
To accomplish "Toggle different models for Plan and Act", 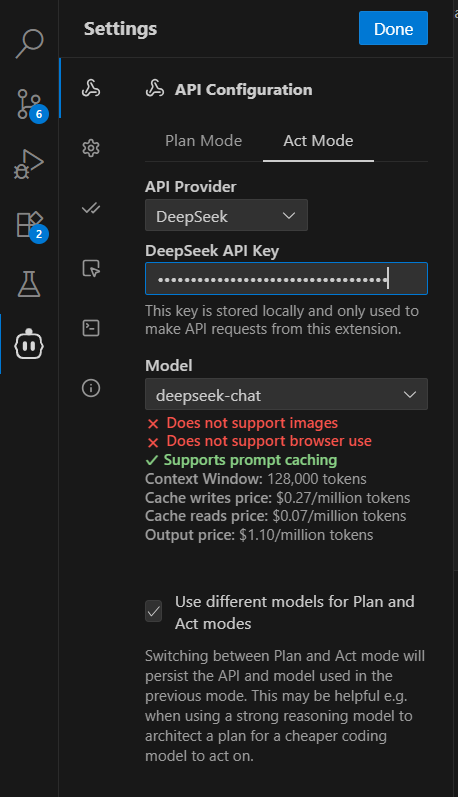I will coord(154,611).
